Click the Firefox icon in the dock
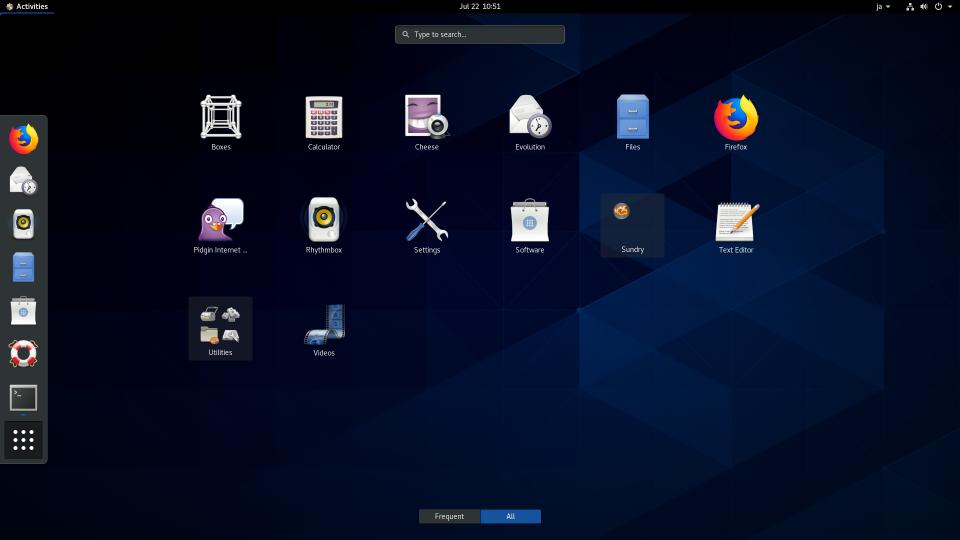The width and height of the screenshot is (960, 540). click(x=23, y=139)
